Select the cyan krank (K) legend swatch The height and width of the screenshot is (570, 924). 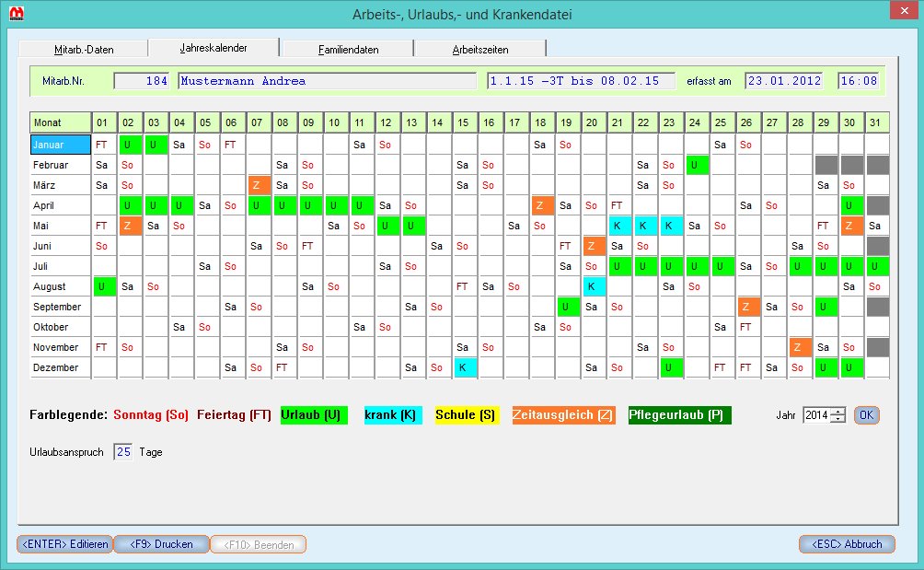[389, 415]
